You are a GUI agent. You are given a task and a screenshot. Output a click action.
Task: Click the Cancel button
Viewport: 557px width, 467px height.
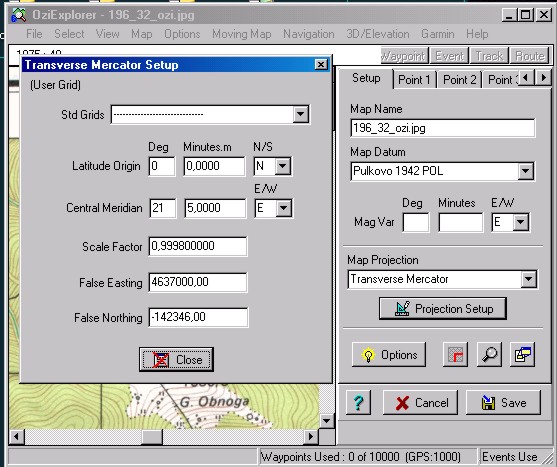coord(420,402)
